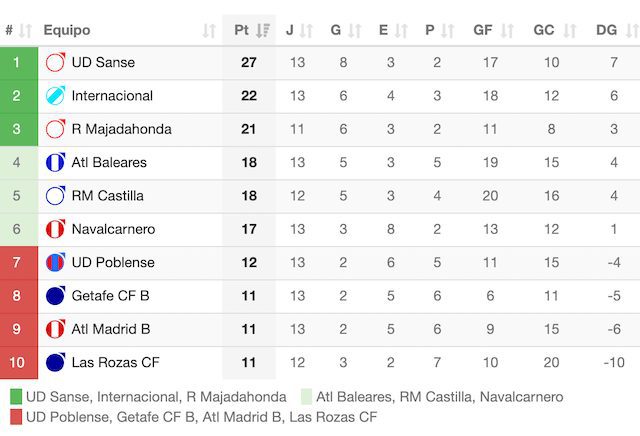The image size is (640, 436).
Task: Click the UD Sanse team crest icon
Action: (x=56, y=62)
